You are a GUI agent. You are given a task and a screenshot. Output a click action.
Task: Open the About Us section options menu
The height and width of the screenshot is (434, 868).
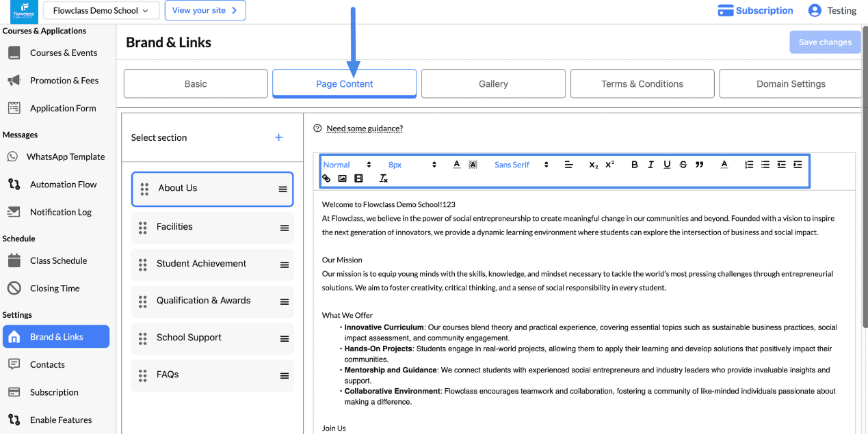click(x=283, y=189)
